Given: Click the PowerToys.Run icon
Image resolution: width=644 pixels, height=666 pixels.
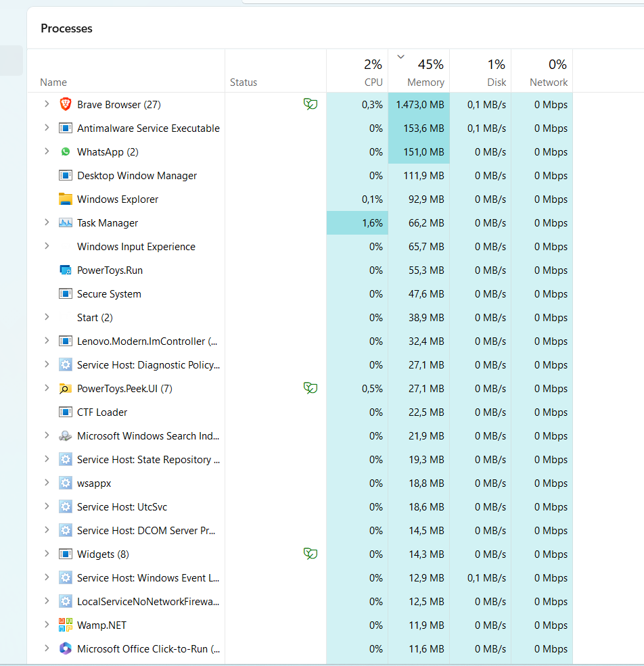Looking at the screenshot, I should coord(66,270).
